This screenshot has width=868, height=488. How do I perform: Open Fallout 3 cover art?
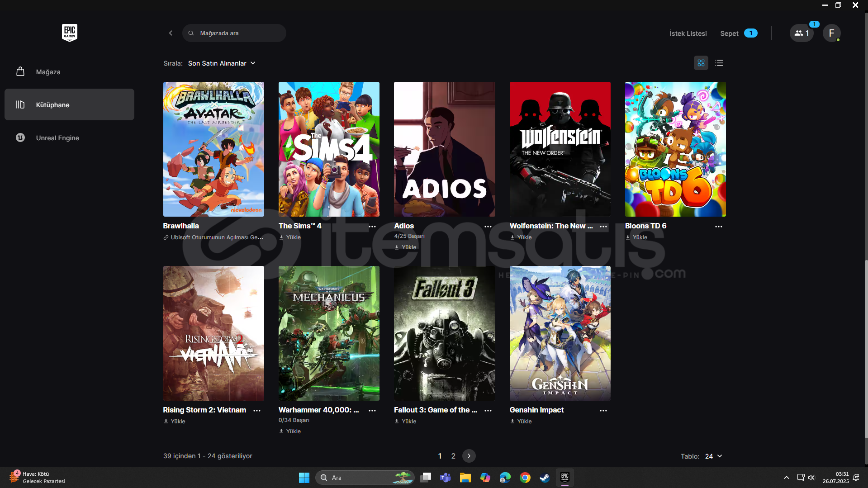pos(444,333)
